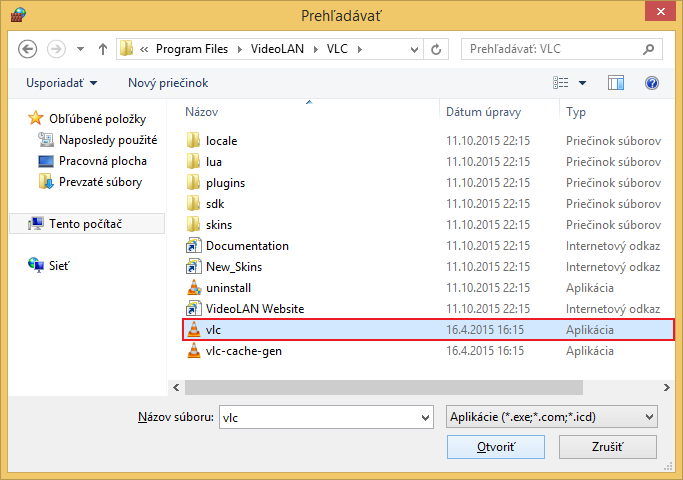683x480 pixels.
Task: Expand the arrow after Program Files breadcrumb
Action: (240, 49)
